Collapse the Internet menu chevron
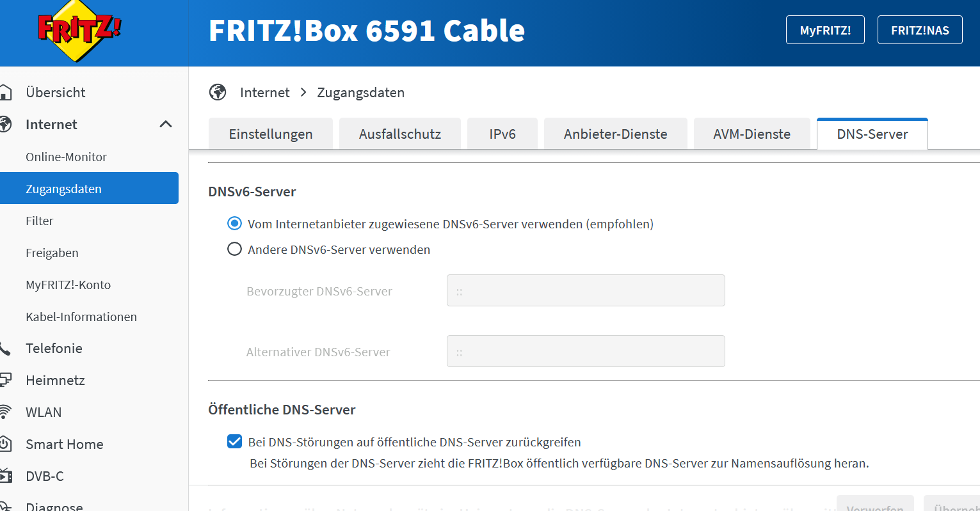This screenshot has height=511, width=980. [x=166, y=124]
